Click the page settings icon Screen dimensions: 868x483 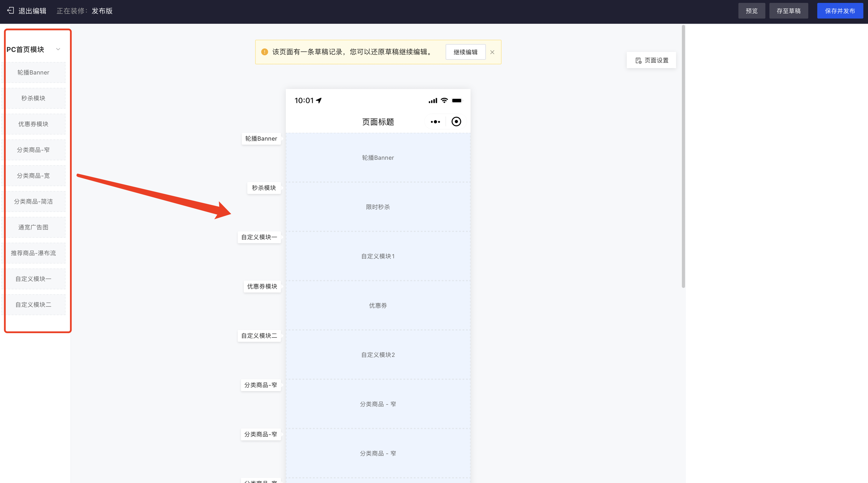(638, 60)
